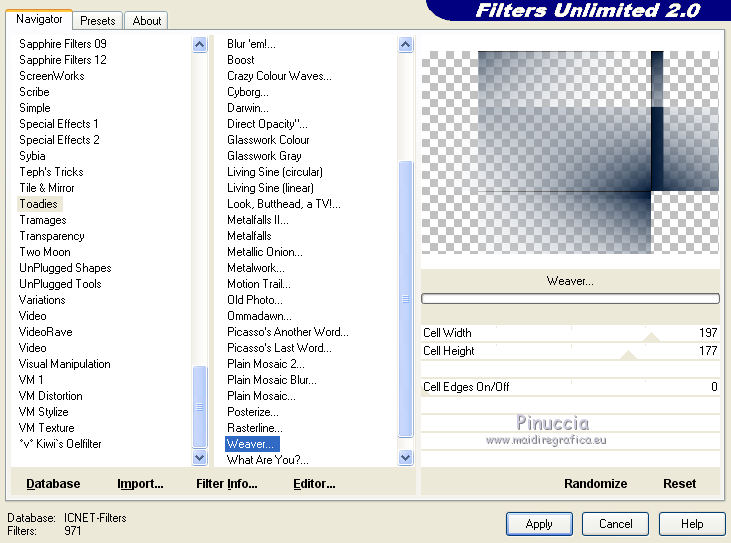Screen dimensions: 731x543
Task: Select Living Sine (circular) filter
Action: coord(275,172)
